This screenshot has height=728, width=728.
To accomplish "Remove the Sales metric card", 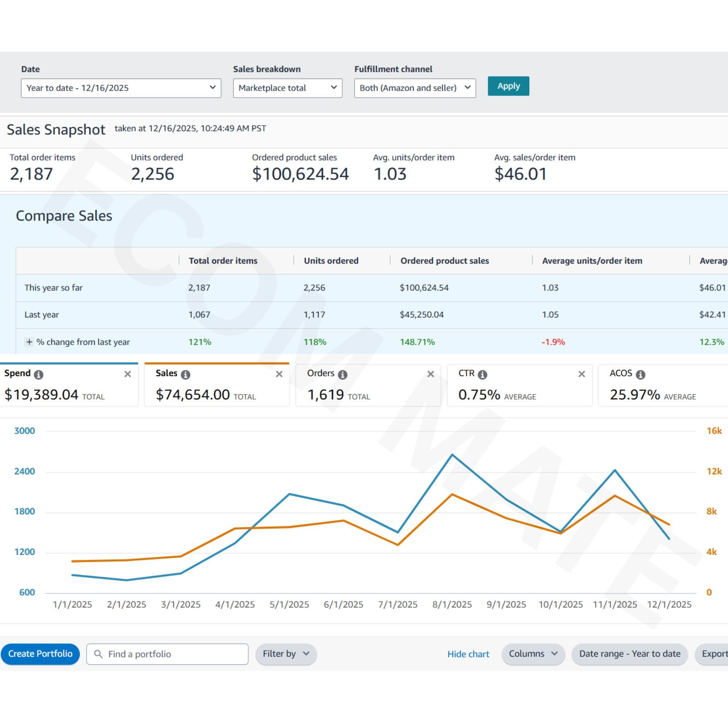I will (279, 374).
